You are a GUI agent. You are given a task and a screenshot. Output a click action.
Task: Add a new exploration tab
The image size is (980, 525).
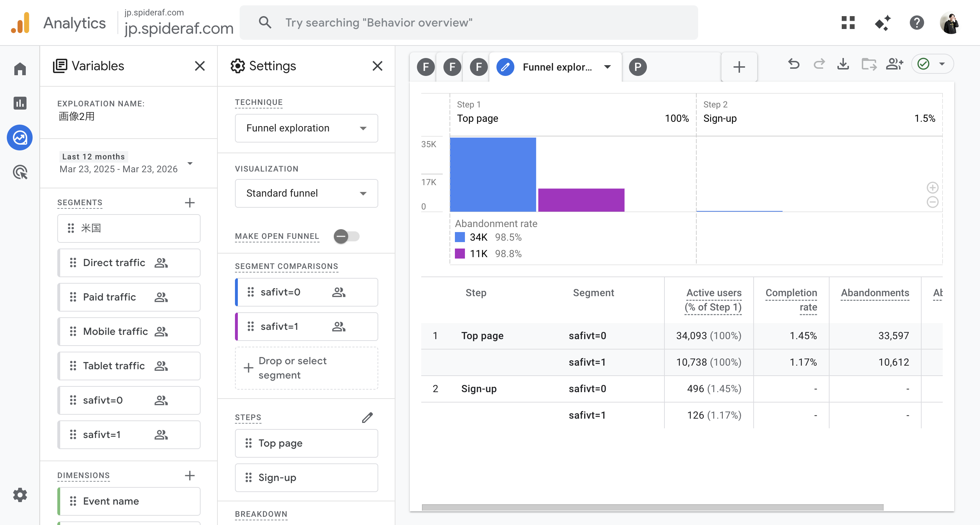click(739, 67)
